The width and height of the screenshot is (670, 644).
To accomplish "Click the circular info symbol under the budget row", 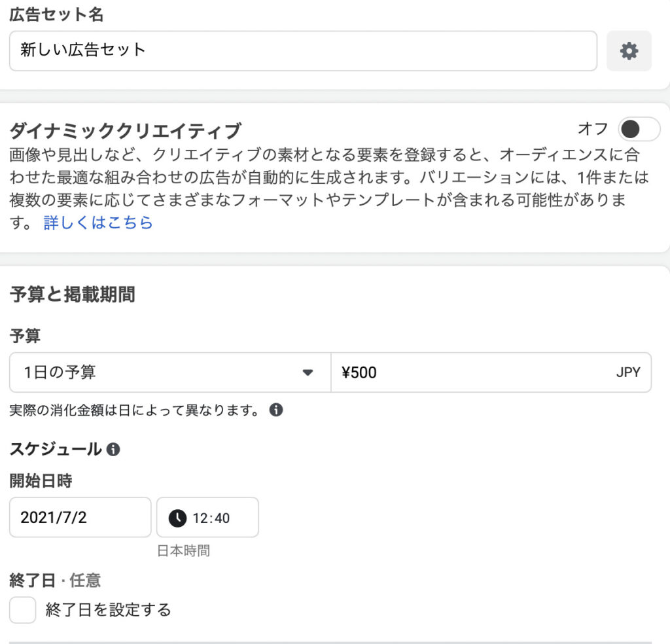I will coord(277,410).
